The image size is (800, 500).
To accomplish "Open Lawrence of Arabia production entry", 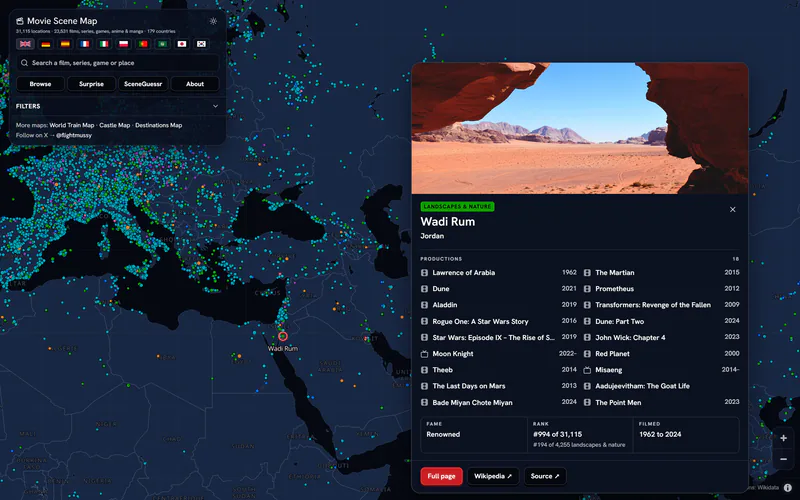I will coord(498,272).
